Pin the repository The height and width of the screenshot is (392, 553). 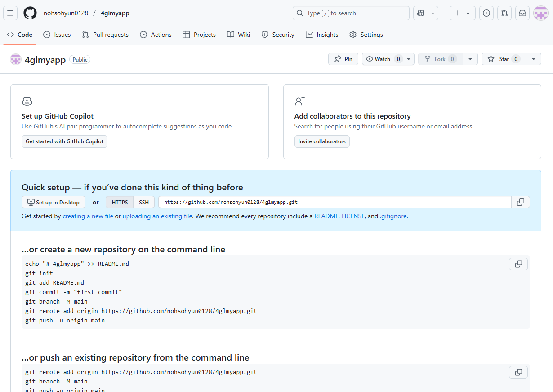point(343,59)
